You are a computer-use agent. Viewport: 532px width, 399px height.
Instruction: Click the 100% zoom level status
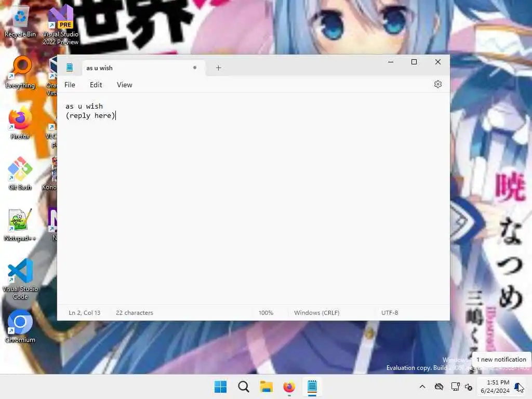click(265, 312)
